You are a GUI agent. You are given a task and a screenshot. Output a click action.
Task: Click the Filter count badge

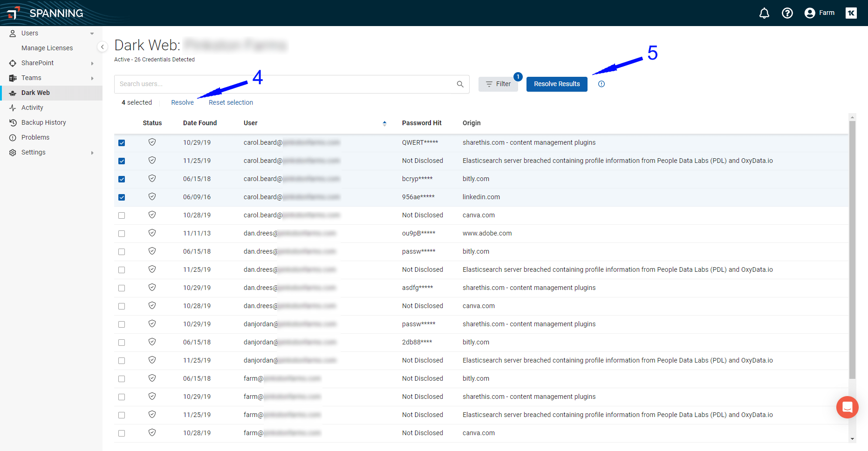(x=518, y=77)
